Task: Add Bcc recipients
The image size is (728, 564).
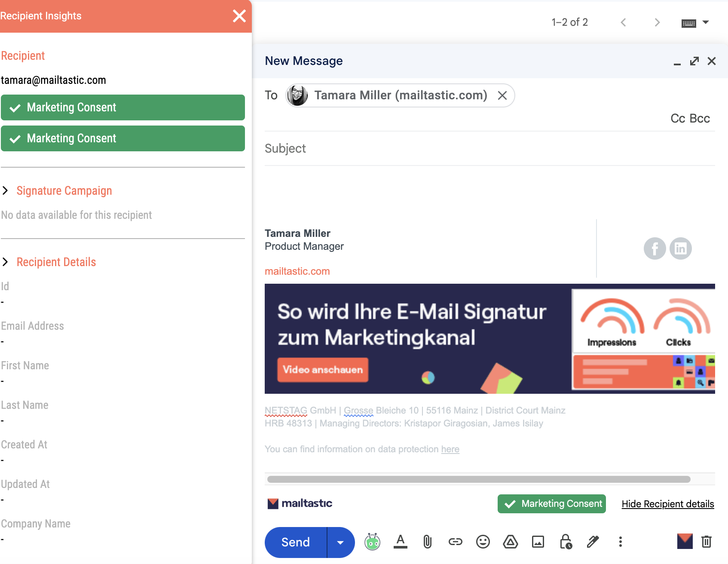Action: click(x=700, y=119)
